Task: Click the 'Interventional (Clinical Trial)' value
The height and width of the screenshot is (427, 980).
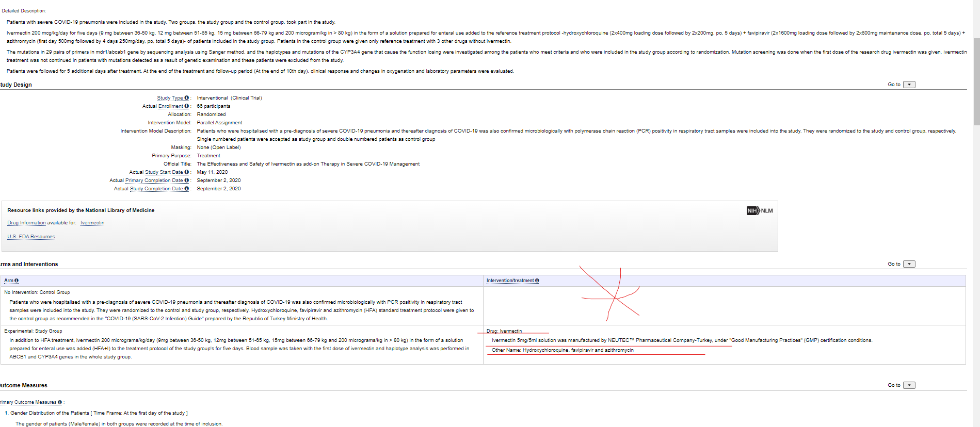Action: [x=229, y=98]
